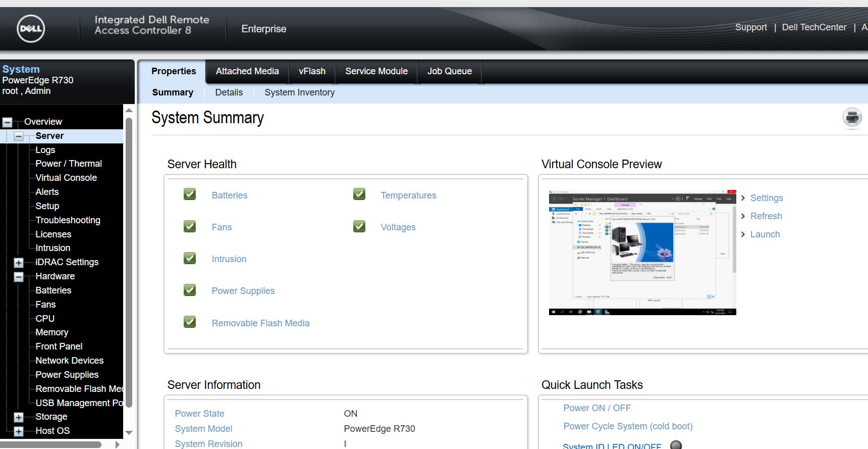This screenshot has height=449, width=868.
Task: Open Temperatures health link
Action: point(408,195)
